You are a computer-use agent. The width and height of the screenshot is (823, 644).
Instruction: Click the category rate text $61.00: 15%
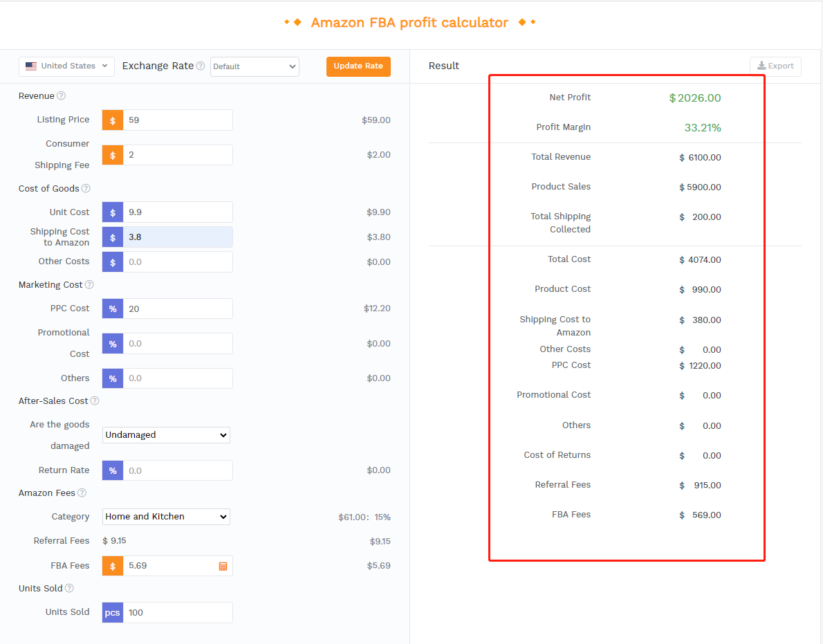[x=364, y=517]
